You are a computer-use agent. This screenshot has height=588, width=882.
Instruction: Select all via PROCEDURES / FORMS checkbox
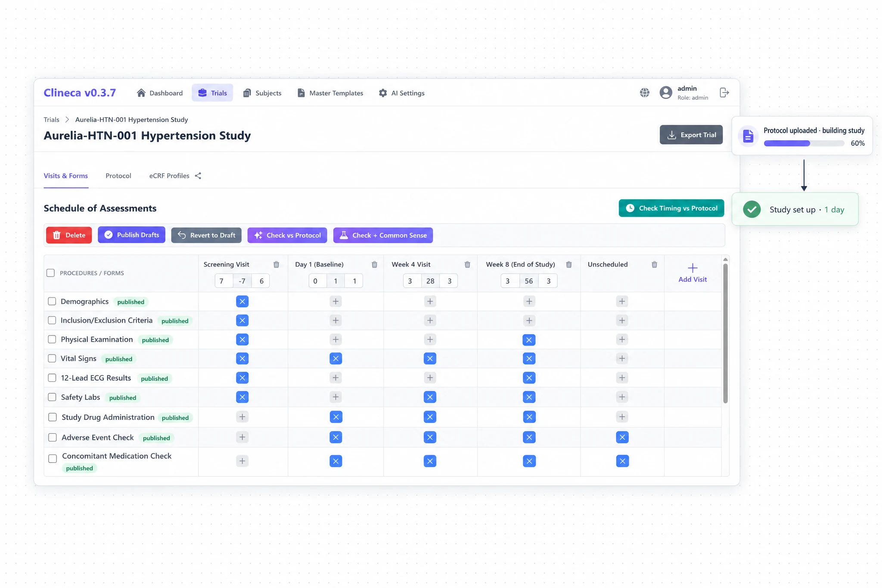pos(51,273)
